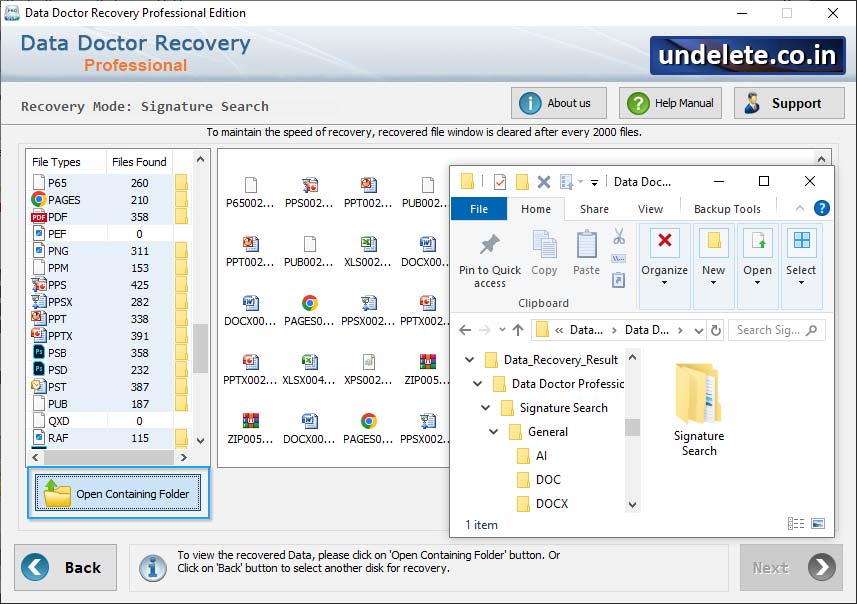857x604 pixels.
Task: Open the New dropdown in Explorer ribbon
Action: pos(713,283)
